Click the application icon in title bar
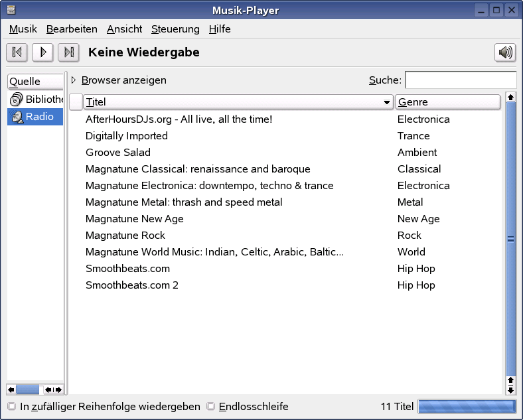The height and width of the screenshot is (420, 523). 11,10
